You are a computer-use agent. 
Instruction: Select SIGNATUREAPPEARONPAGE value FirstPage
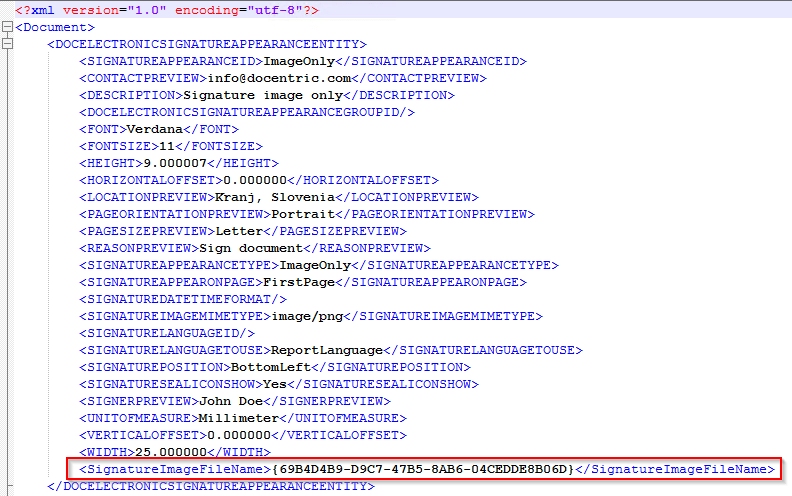pos(299,282)
